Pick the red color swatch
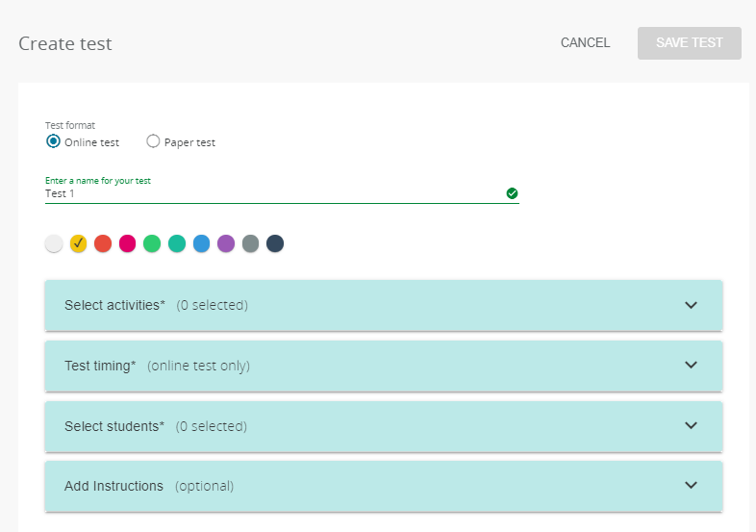Screen dimensions: 756x532 coord(103,243)
